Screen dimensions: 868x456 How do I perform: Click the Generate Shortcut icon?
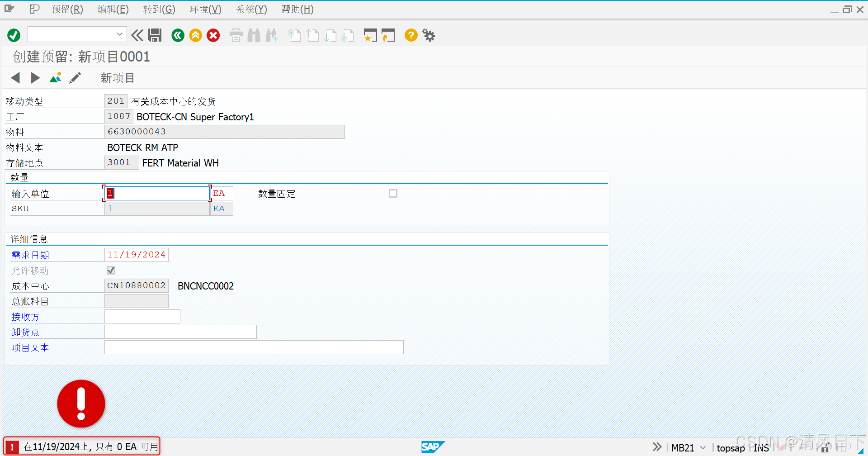pos(388,35)
